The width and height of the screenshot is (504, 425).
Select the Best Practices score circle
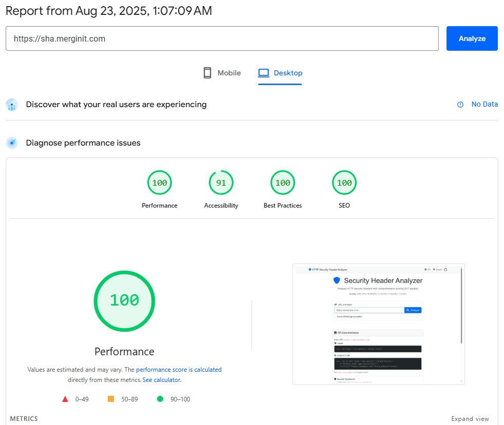pyautogui.click(x=283, y=183)
